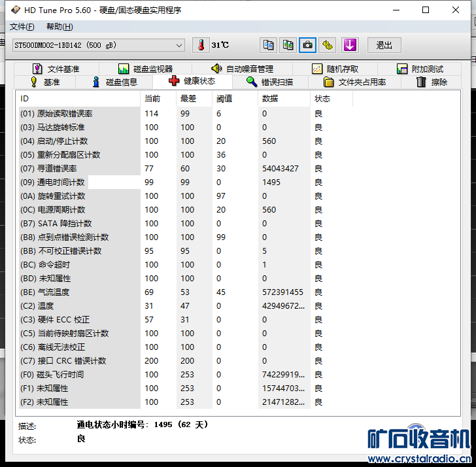Click data value 54043427

pos(280,169)
